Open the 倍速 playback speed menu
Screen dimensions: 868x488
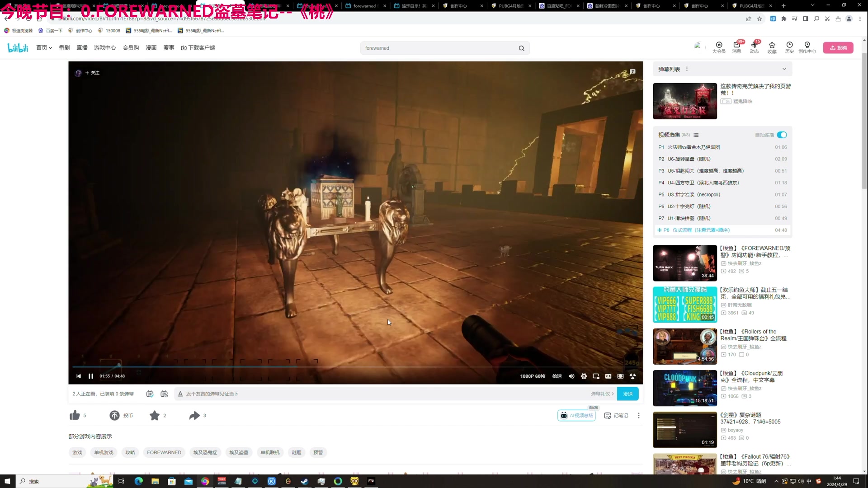pyautogui.click(x=557, y=376)
